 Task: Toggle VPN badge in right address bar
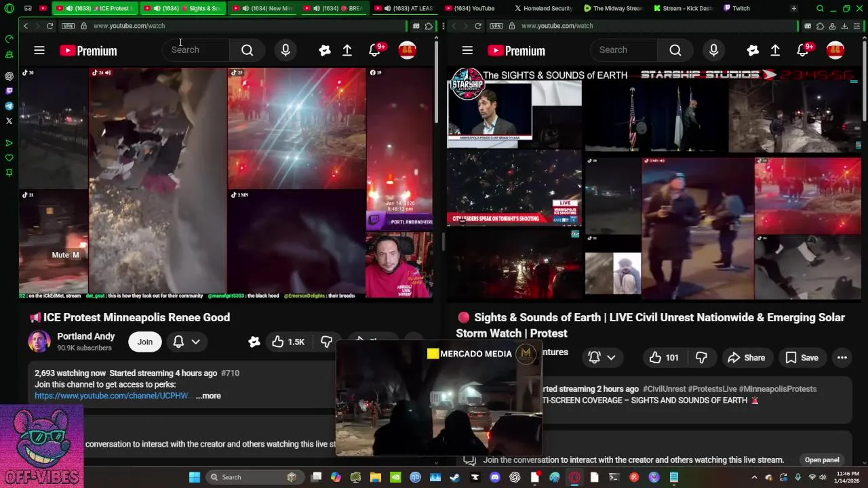coord(496,26)
